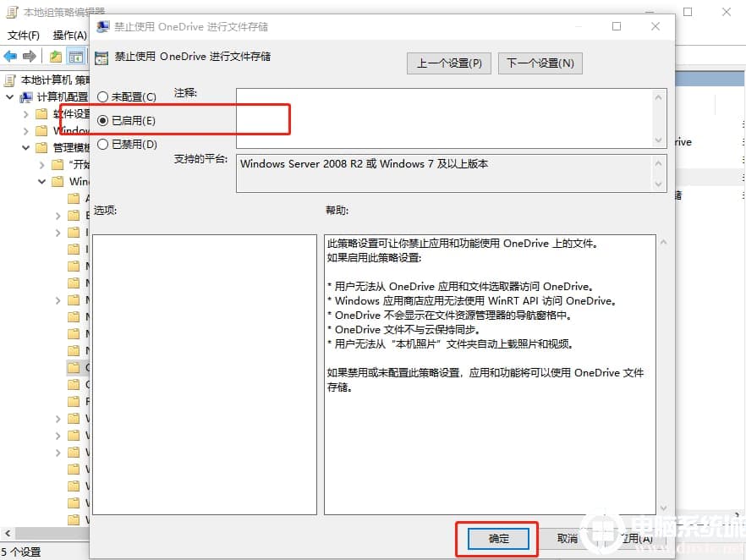This screenshot has width=746, height=560.
Task: Click the Windows Server 2008 R2 platform text
Action: (x=364, y=163)
